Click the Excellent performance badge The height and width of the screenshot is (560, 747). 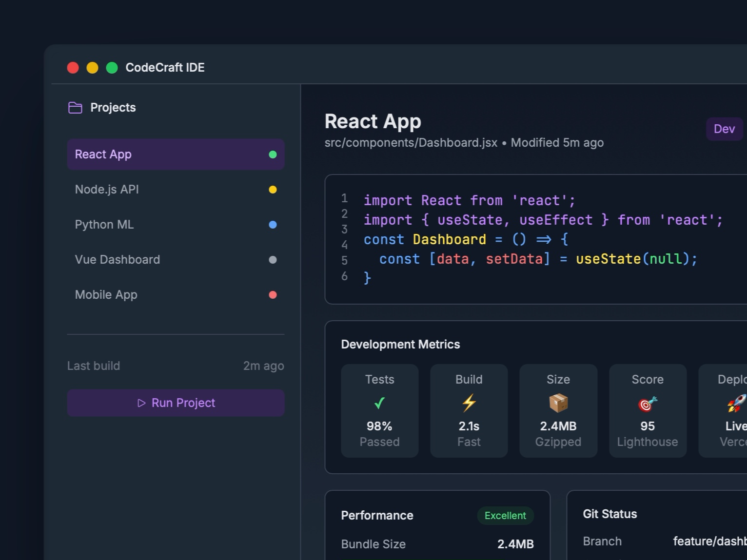(505, 515)
